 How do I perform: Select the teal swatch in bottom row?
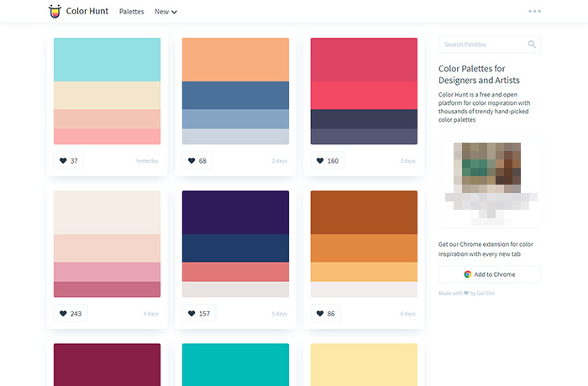click(x=235, y=365)
